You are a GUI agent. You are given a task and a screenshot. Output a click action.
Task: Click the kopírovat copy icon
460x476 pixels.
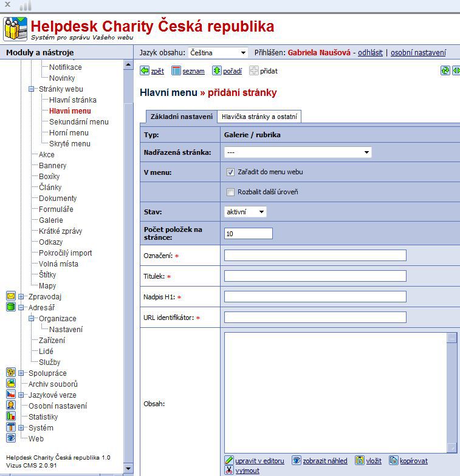(x=394, y=460)
